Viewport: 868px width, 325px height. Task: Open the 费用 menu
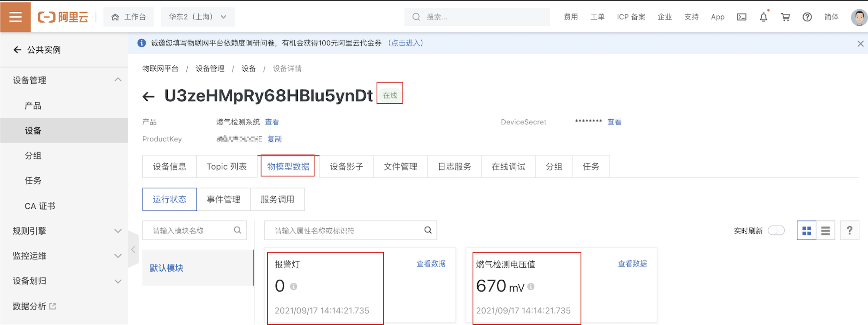(571, 17)
